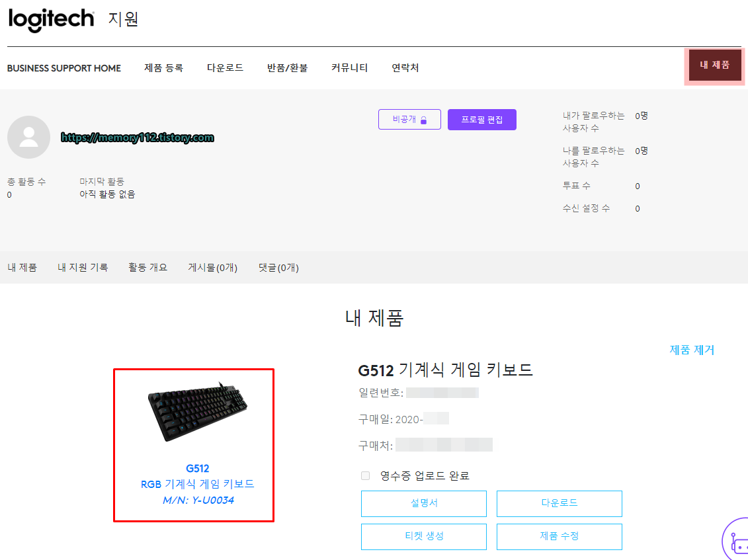Click the G512 기계식 게임 키보드 heading
Screen dimensions: 748x560
tap(445, 370)
